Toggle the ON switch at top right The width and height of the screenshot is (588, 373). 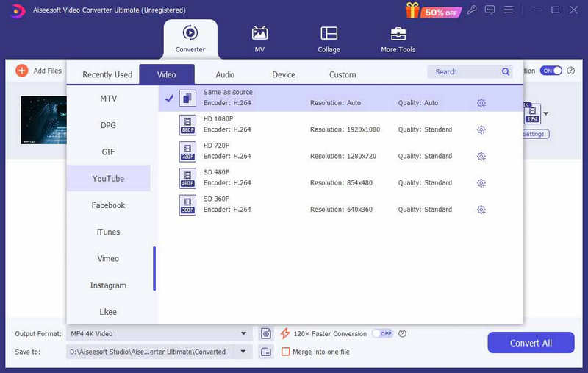tap(551, 71)
